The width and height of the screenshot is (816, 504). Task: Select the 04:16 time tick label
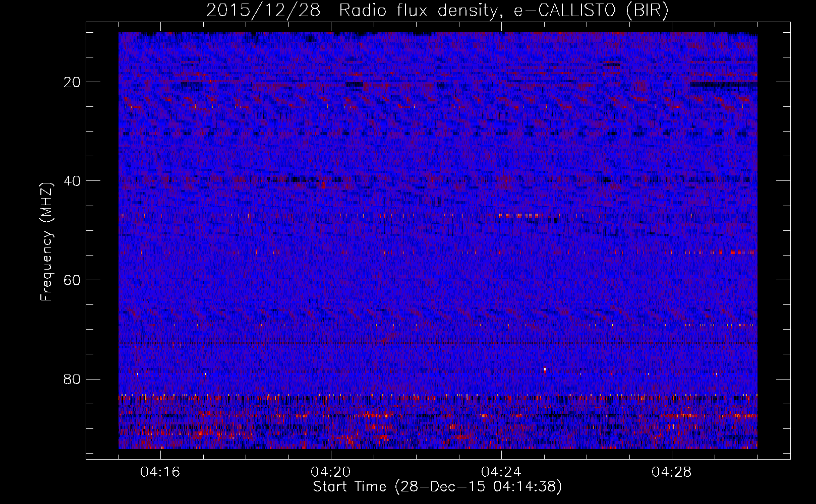pyautogui.click(x=160, y=472)
